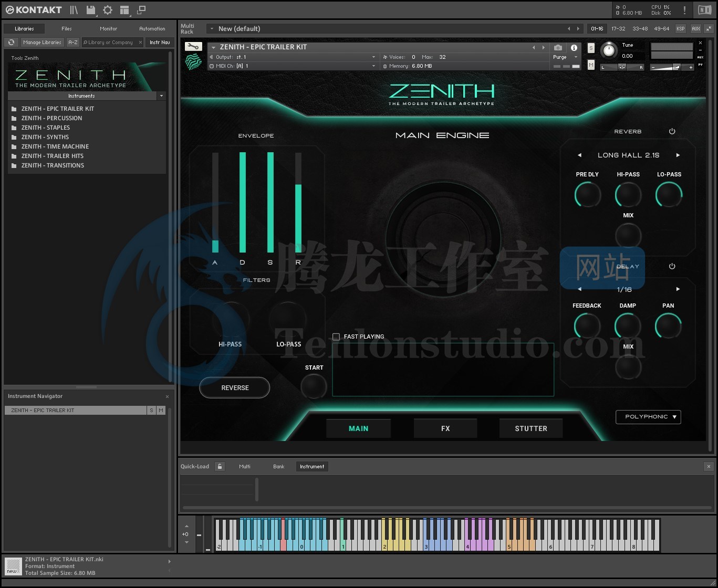Viewport: 718px width, 588px height.
Task: Select the Bank tab in Quick-Load
Action: (x=279, y=466)
